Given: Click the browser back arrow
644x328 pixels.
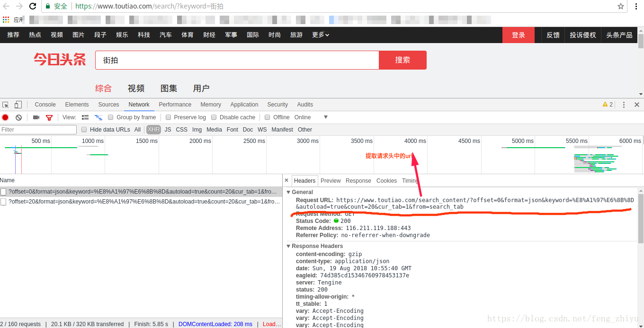Looking at the screenshot, I should point(6,6).
